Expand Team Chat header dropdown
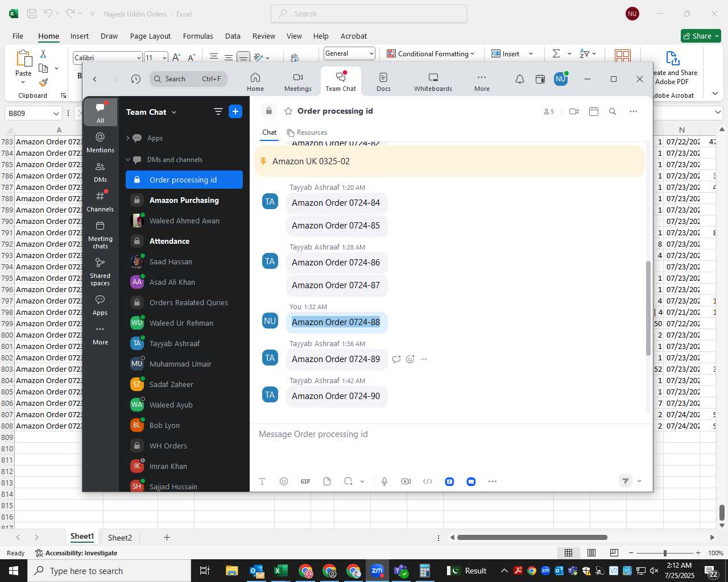 point(174,113)
